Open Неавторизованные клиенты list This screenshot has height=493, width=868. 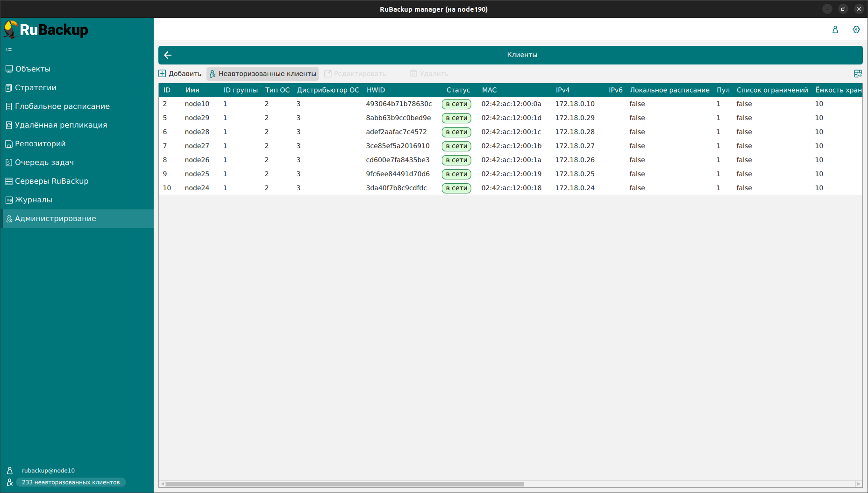[x=263, y=74]
